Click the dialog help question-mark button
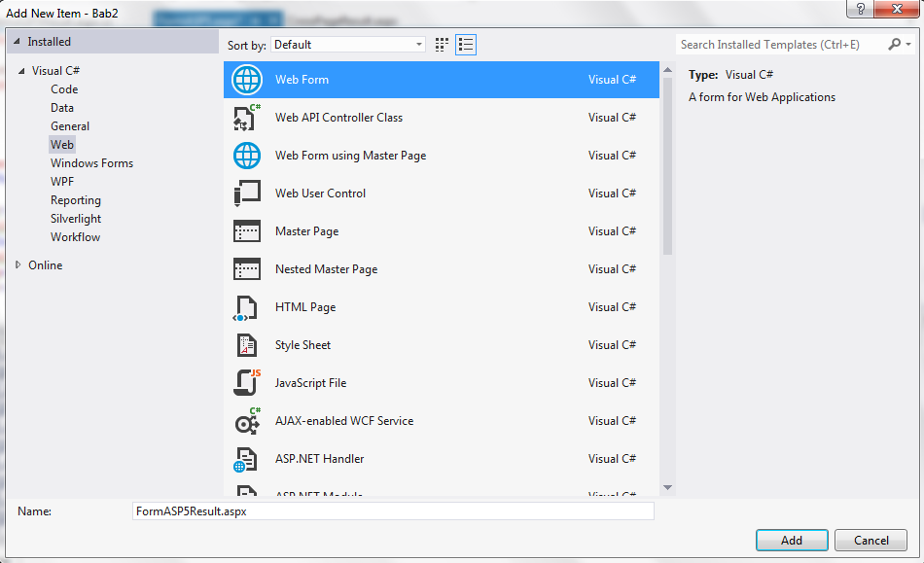 click(x=861, y=9)
